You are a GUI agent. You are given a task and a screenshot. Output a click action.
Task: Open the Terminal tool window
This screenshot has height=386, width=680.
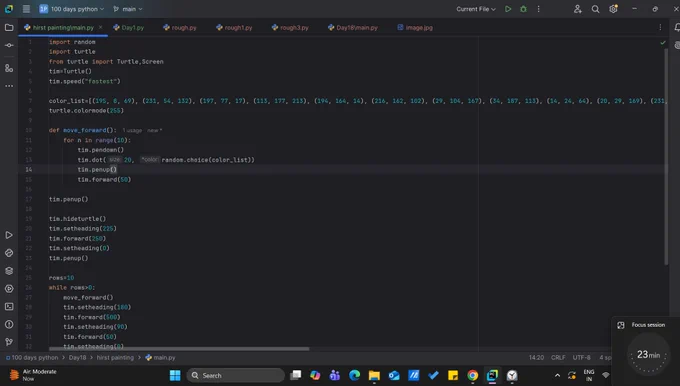pyautogui.click(x=9, y=306)
